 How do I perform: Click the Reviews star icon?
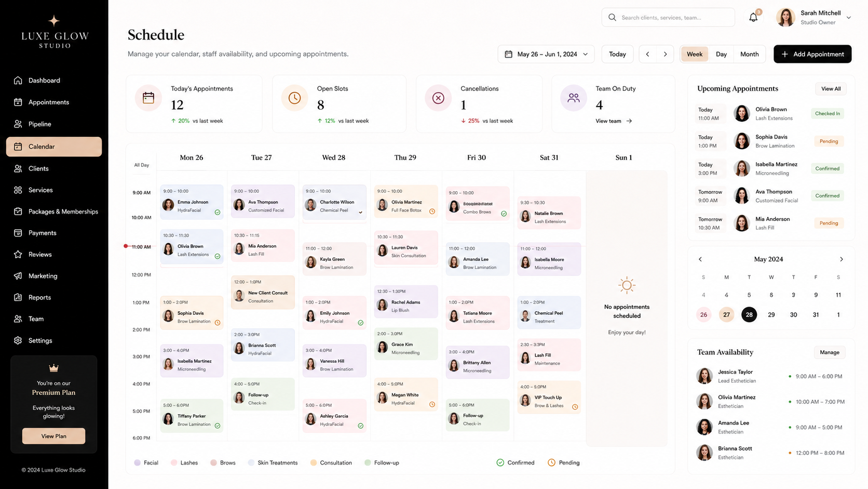tap(18, 255)
